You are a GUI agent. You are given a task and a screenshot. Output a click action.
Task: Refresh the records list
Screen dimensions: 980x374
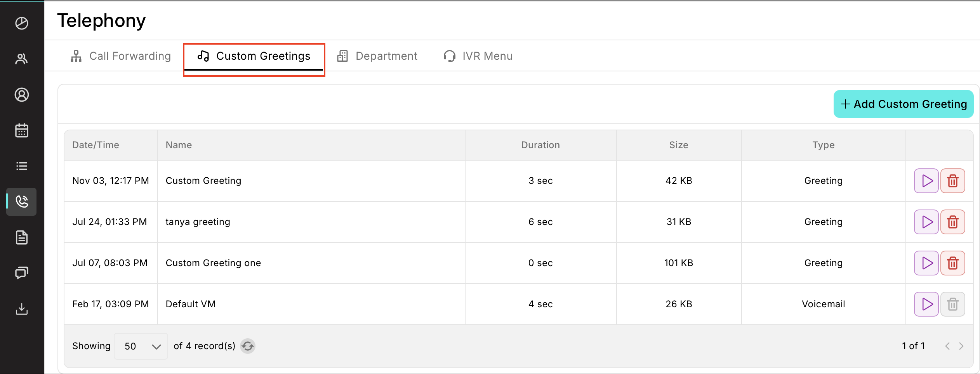coord(248,346)
